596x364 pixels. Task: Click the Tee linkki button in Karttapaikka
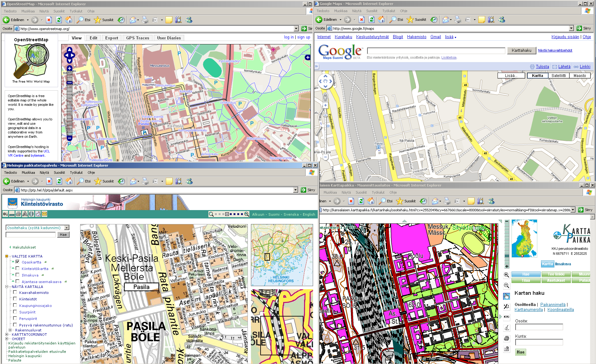click(x=556, y=274)
